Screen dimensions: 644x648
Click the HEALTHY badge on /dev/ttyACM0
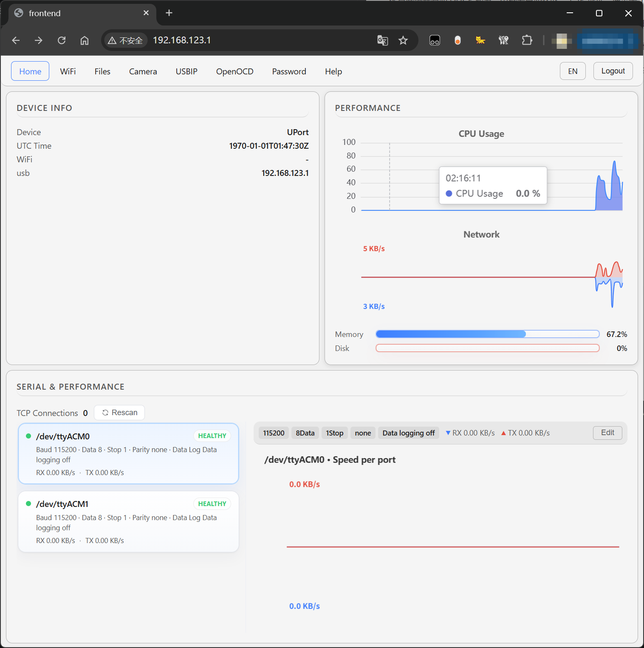tap(212, 436)
